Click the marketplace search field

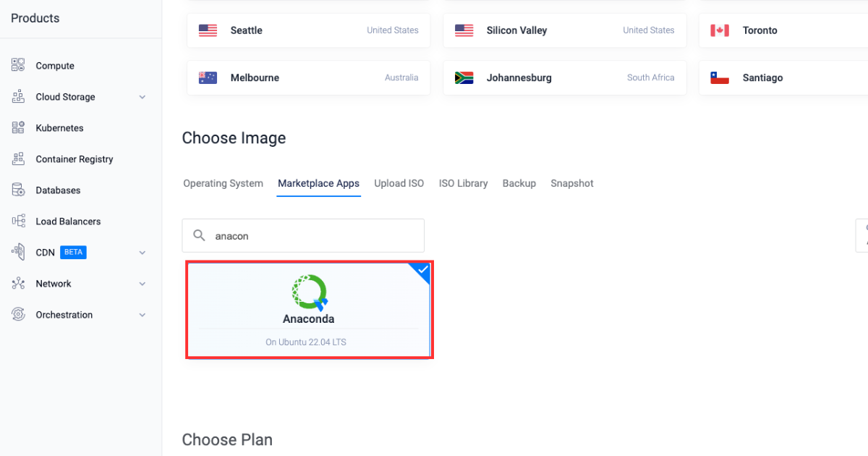click(x=303, y=236)
